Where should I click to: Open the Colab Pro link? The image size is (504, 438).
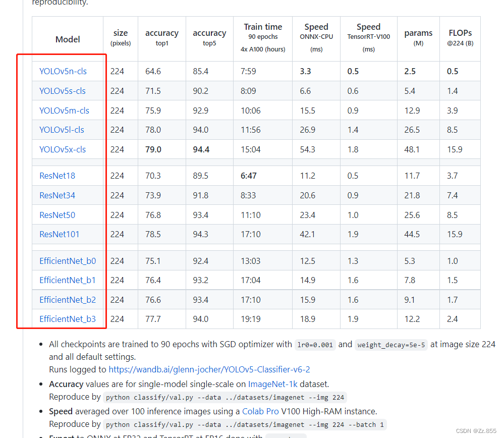260,412
